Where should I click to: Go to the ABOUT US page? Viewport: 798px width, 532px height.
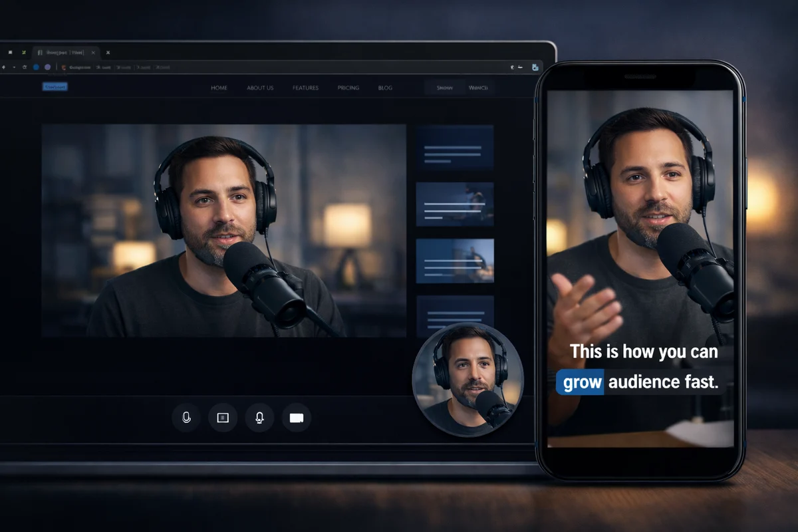click(260, 88)
